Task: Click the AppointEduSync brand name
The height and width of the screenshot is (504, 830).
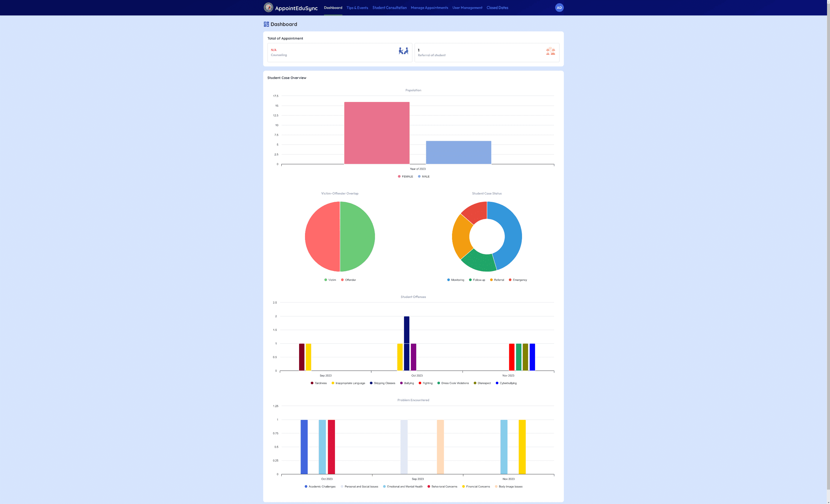Action: [x=296, y=8]
